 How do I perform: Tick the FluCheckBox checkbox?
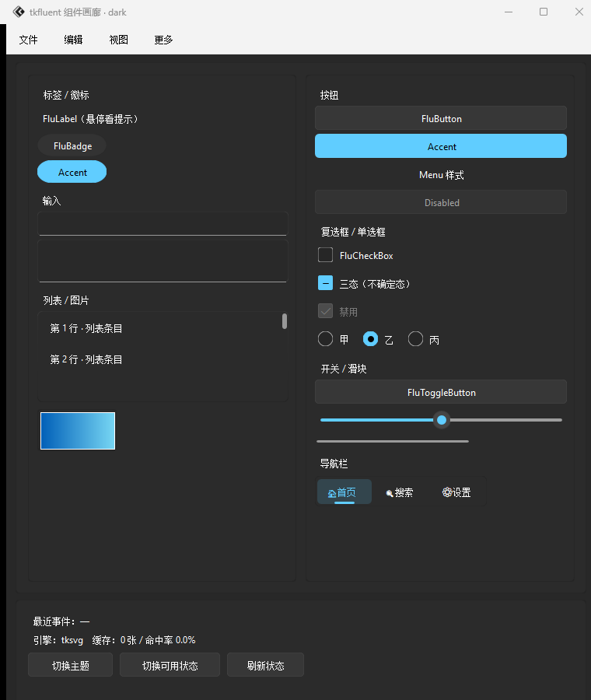[325, 255]
